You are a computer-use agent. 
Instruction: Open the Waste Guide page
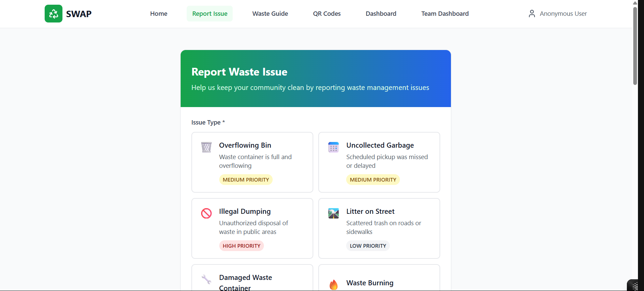click(270, 14)
